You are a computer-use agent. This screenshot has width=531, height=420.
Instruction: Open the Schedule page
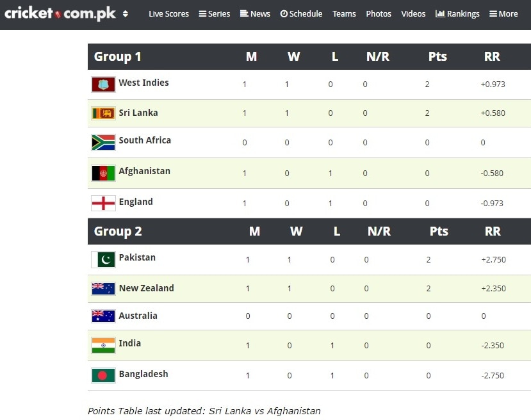301,14
